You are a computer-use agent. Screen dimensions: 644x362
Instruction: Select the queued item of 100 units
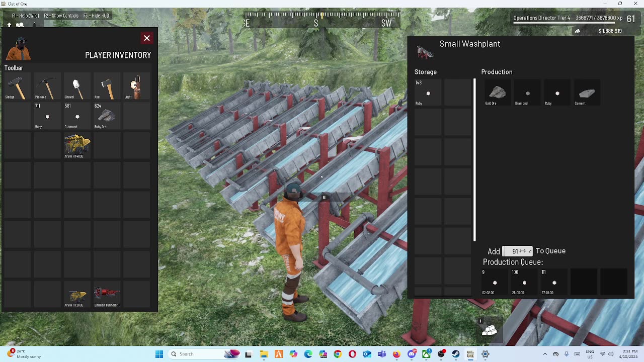click(x=524, y=282)
